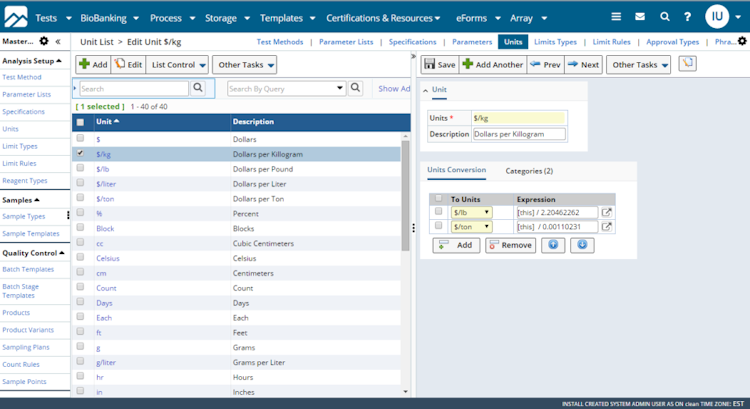Toggle To Units header checkbox

pyautogui.click(x=438, y=198)
